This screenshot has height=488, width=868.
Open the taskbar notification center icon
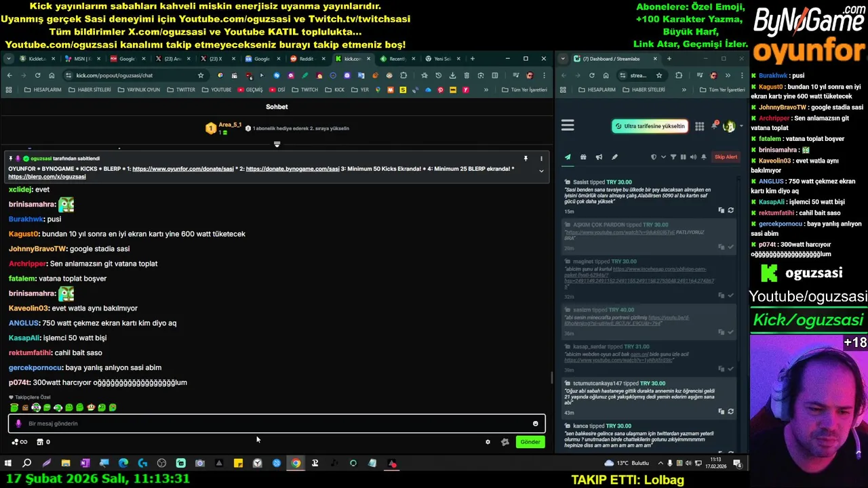tap(737, 464)
